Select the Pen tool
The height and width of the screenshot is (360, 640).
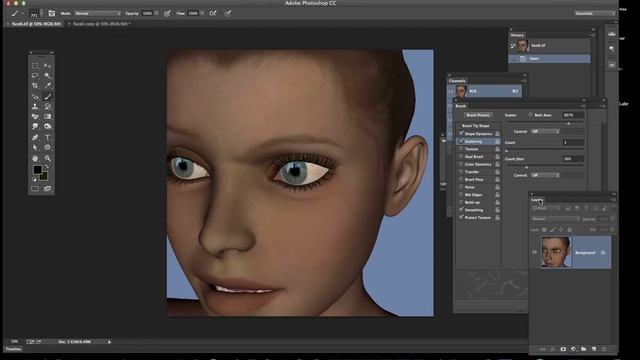tap(35, 138)
